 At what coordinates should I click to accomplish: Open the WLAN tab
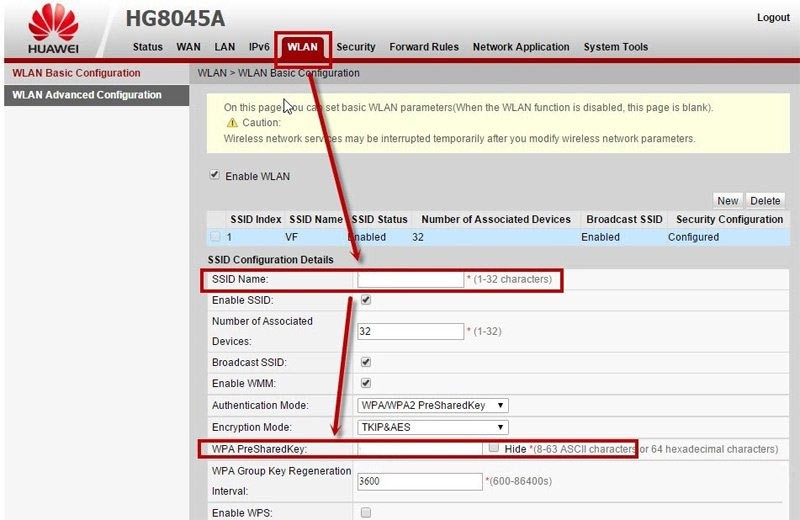click(x=302, y=47)
